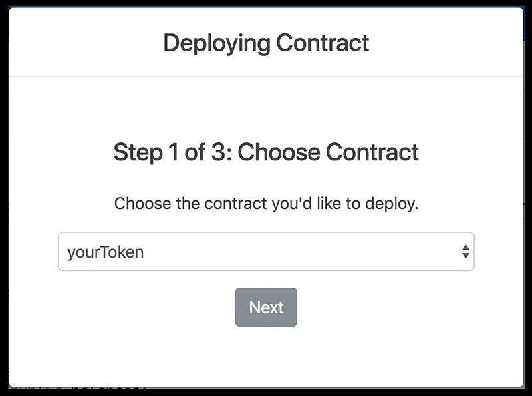Click the upward triangle of the select arrows

pos(465,247)
